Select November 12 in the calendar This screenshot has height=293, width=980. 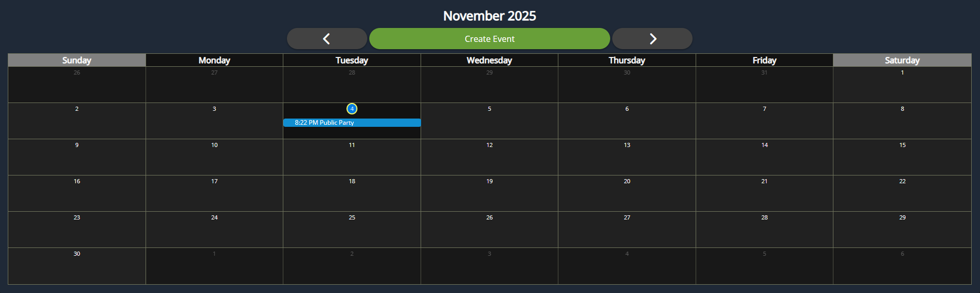click(489, 157)
